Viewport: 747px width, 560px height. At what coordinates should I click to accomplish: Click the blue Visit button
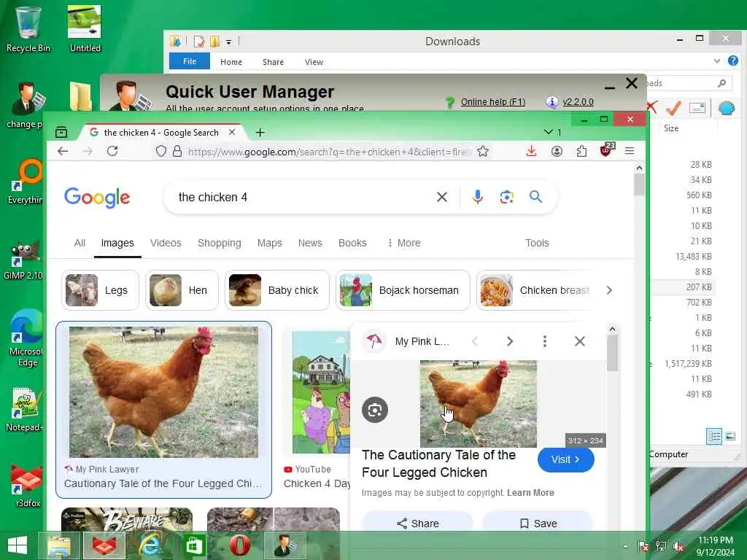[565, 459]
